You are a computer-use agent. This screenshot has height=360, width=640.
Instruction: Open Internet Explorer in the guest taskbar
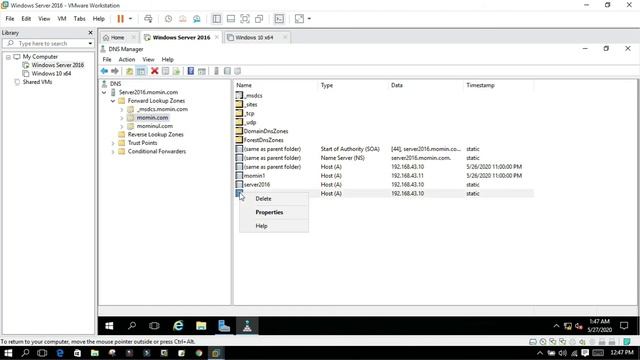click(178, 326)
